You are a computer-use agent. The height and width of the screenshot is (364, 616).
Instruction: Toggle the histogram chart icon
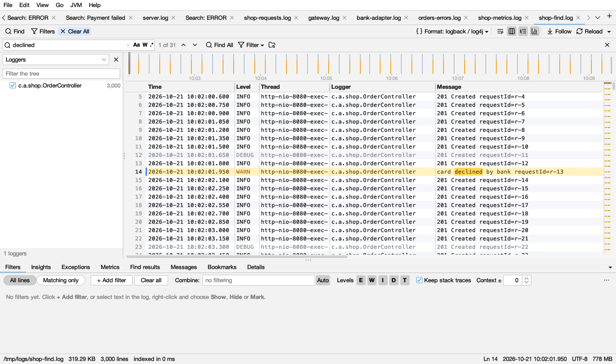tap(535, 31)
